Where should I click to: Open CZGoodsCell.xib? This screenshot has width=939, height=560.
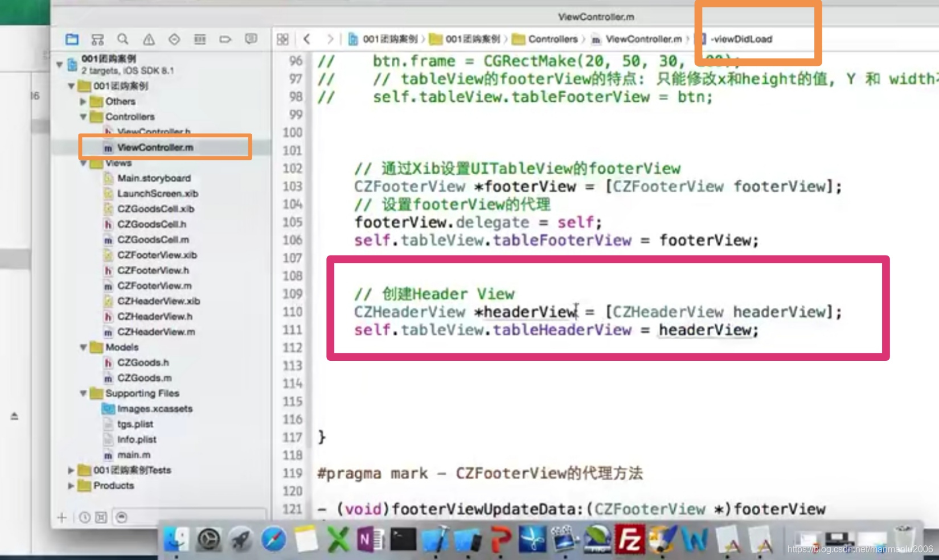click(155, 209)
